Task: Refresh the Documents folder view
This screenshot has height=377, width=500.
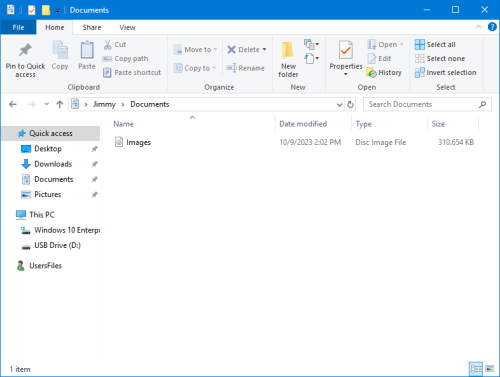Action: click(350, 105)
